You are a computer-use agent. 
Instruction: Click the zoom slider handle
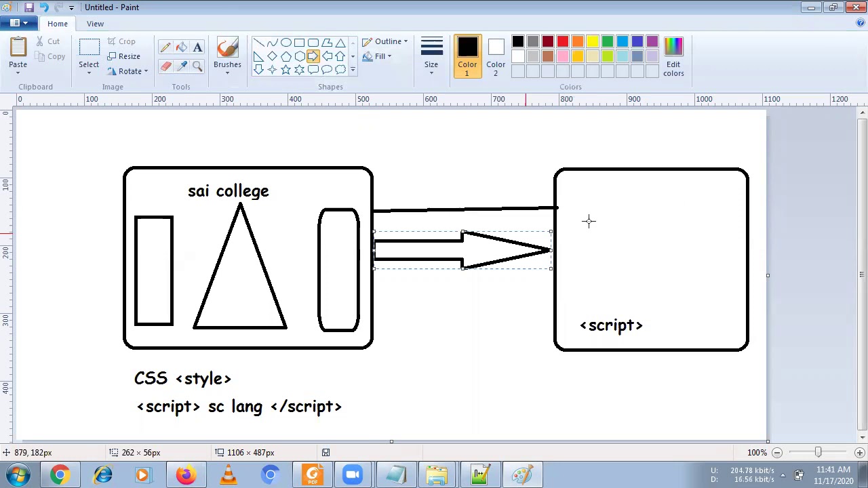tap(818, 452)
